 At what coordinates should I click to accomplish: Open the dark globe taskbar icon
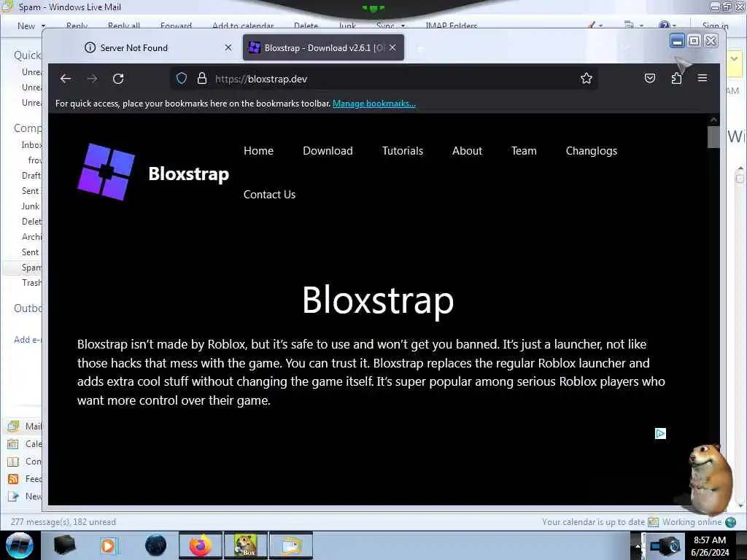click(156, 545)
